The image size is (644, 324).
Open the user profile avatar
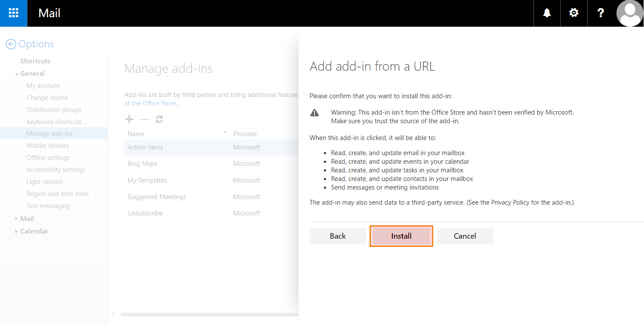pyautogui.click(x=630, y=13)
